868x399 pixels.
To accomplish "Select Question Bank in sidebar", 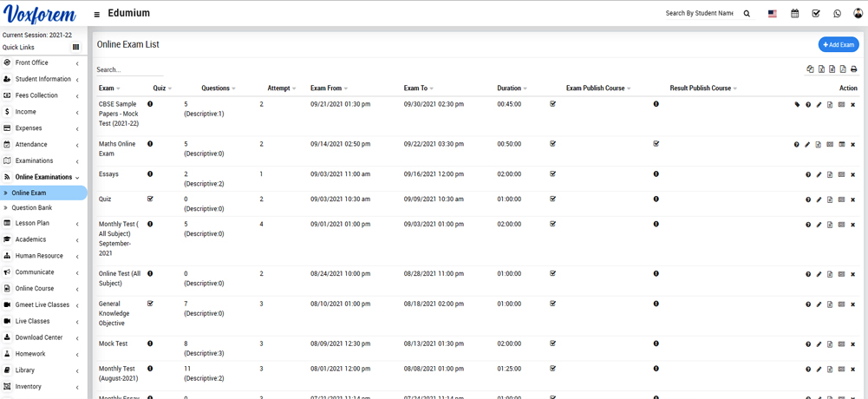I will click(31, 207).
